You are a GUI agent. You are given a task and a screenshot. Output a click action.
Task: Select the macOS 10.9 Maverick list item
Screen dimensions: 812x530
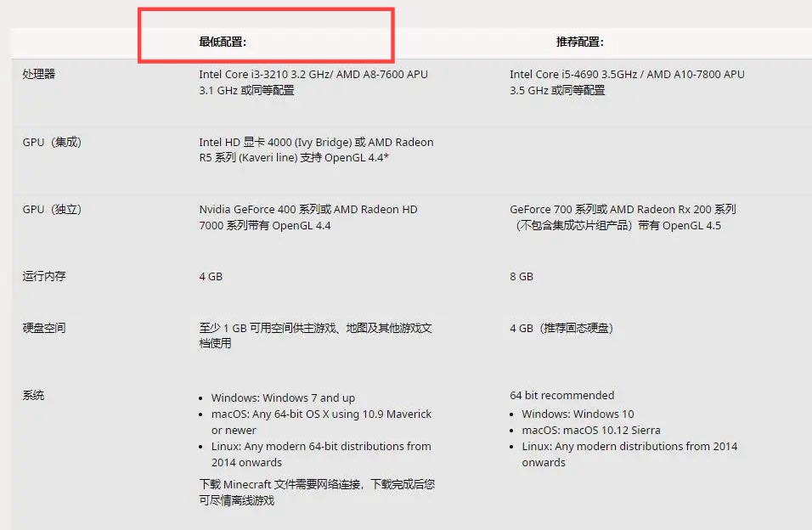pos(321,422)
